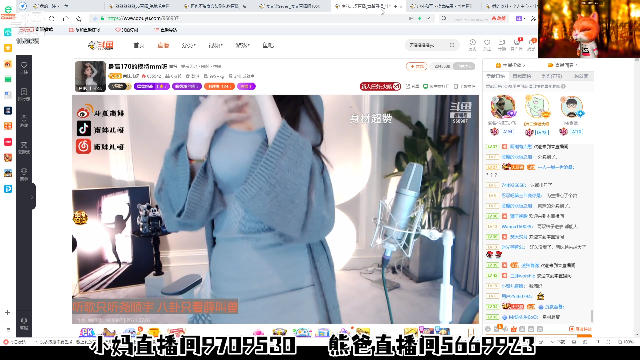
Task: Click the shield icon atop the dark left sidebar
Action: coord(24,65)
